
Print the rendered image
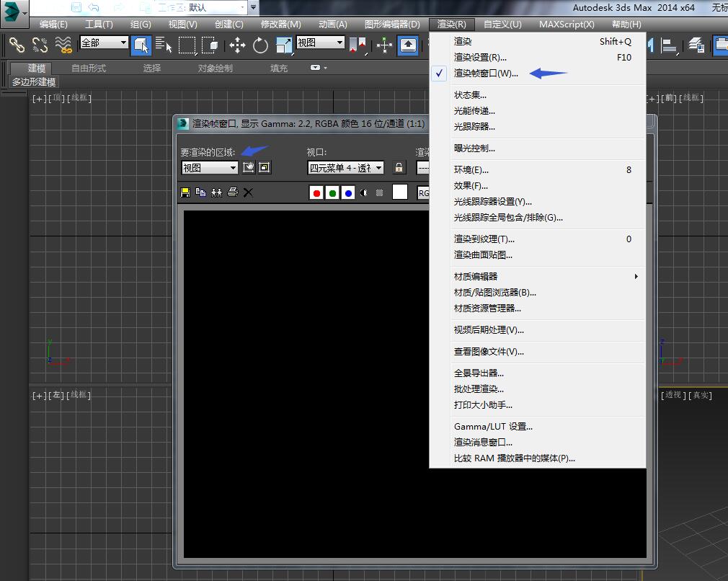point(232,192)
